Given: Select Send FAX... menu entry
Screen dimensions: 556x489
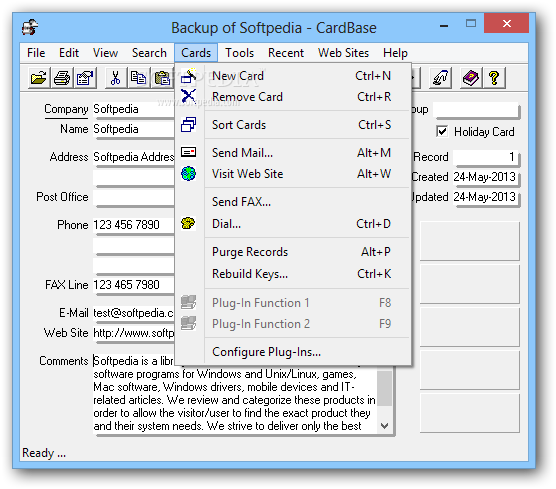Looking at the screenshot, I should (x=294, y=202).
